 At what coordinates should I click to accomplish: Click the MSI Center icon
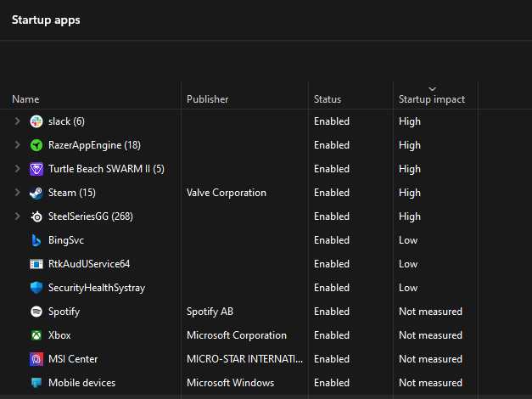(36, 359)
